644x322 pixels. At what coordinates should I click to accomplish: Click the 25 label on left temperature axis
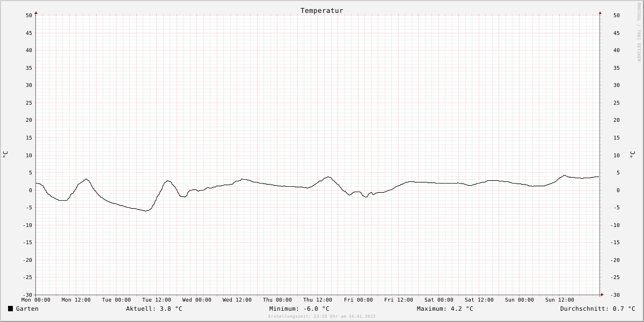coord(30,103)
